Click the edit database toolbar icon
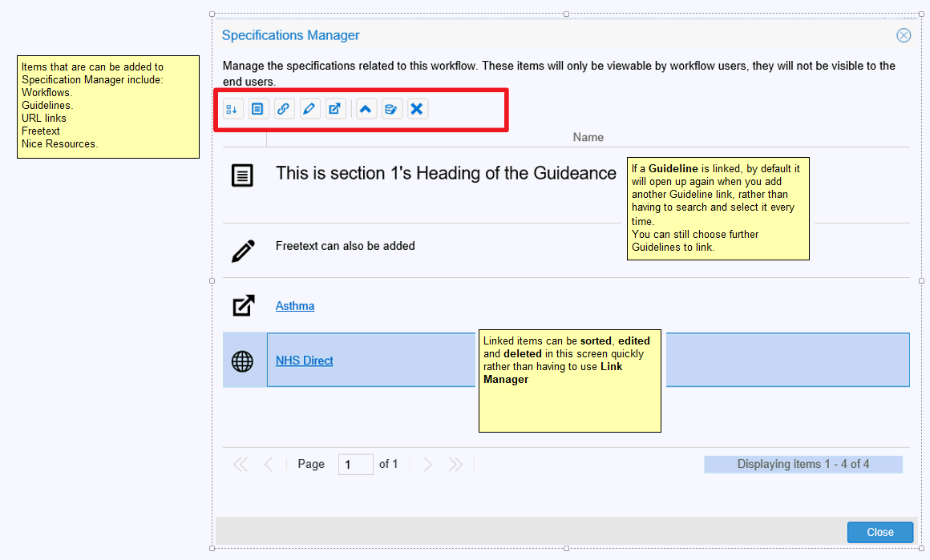930x560 pixels. (390, 109)
